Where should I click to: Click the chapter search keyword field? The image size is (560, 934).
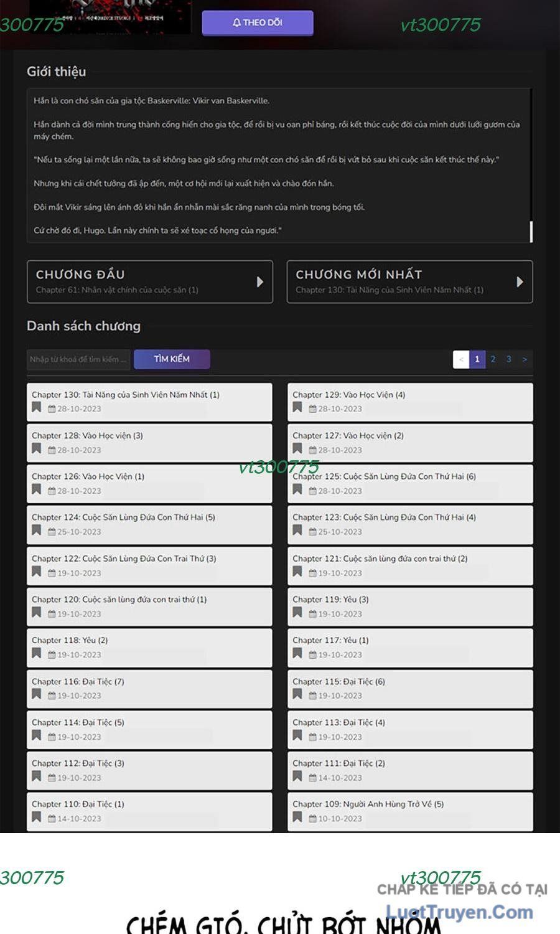(78, 359)
